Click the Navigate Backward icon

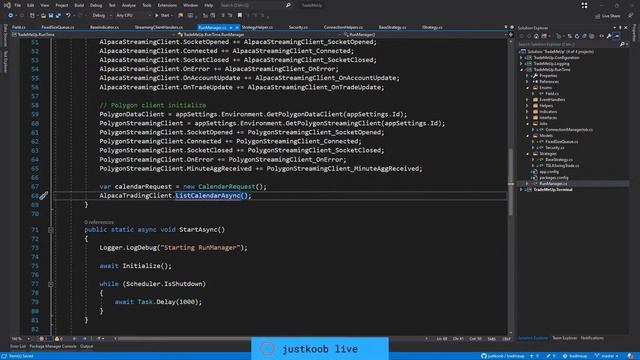(10, 16)
